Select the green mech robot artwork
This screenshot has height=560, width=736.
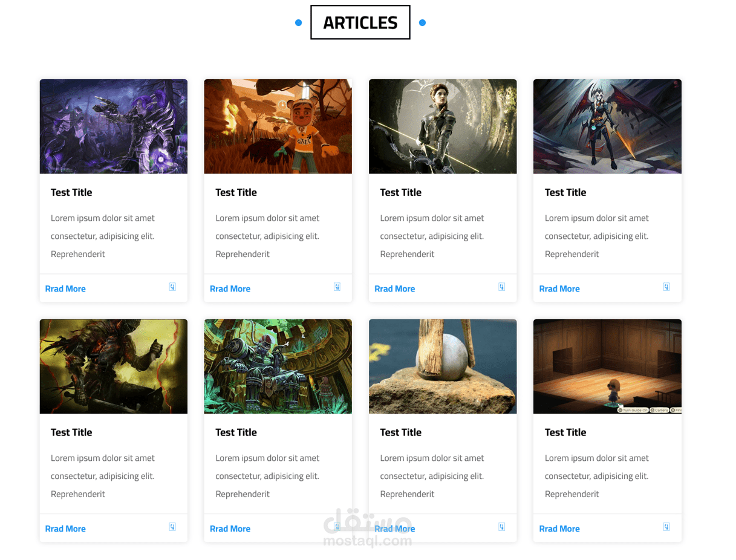[278, 366]
